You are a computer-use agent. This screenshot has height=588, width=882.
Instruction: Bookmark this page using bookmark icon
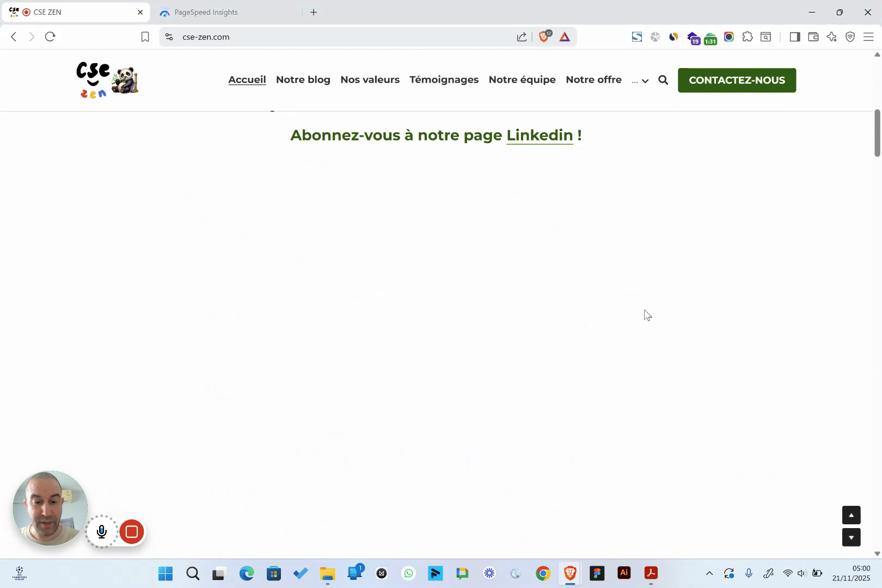[x=145, y=36]
